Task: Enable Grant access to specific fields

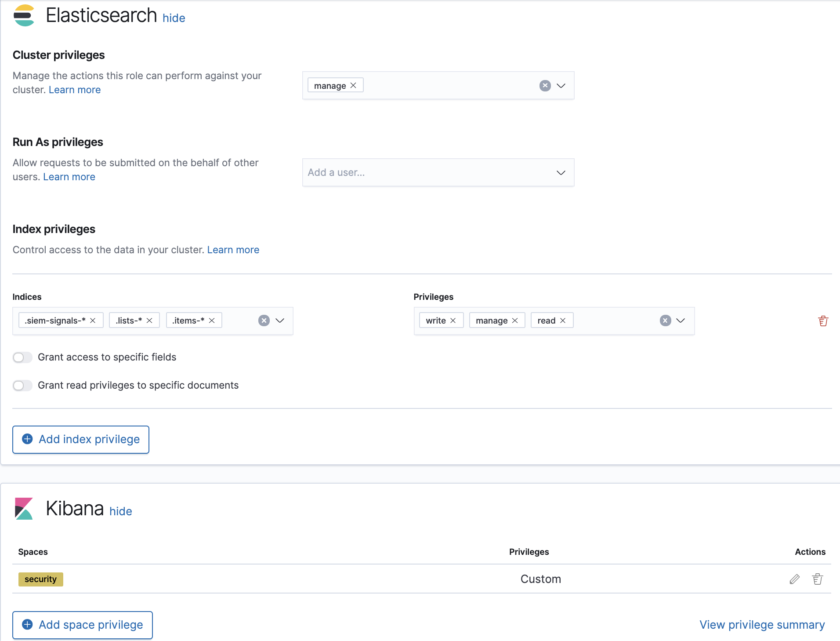Action: pyautogui.click(x=22, y=357)
